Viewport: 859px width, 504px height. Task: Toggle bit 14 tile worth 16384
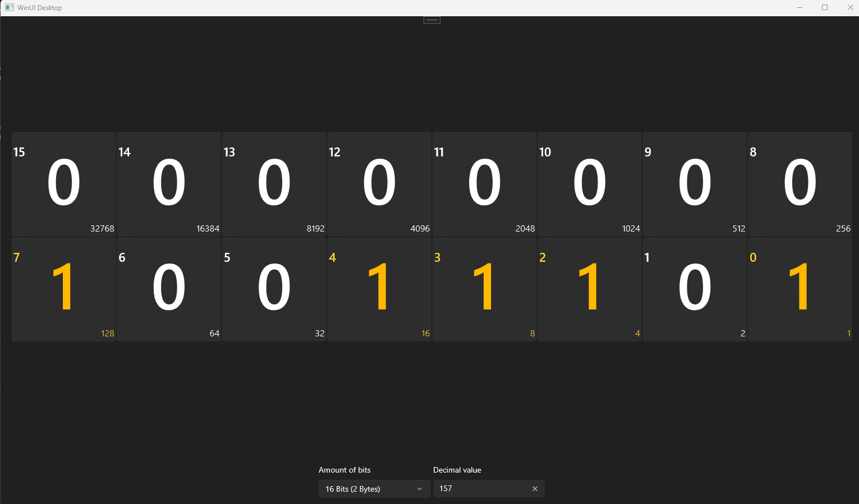pyautogui.click(x=169, y=184)
